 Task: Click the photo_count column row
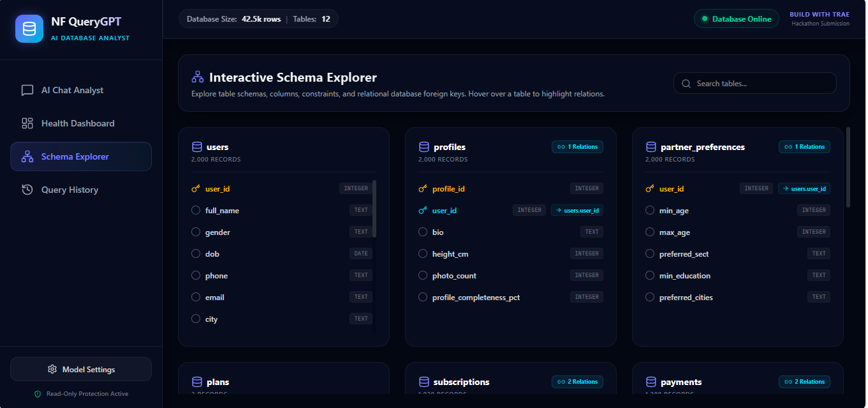point(511,276)
